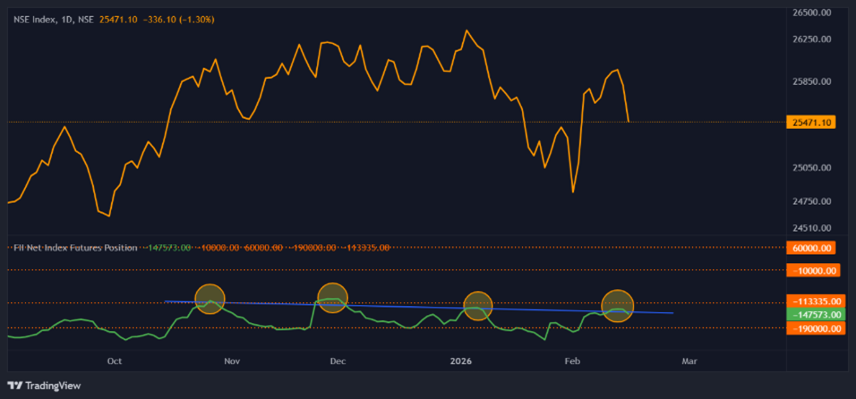Screen dimensions: 856x399
Task: Click the 24750.00 price axis label
Action: pyautogui.click(x=811, y=201)
